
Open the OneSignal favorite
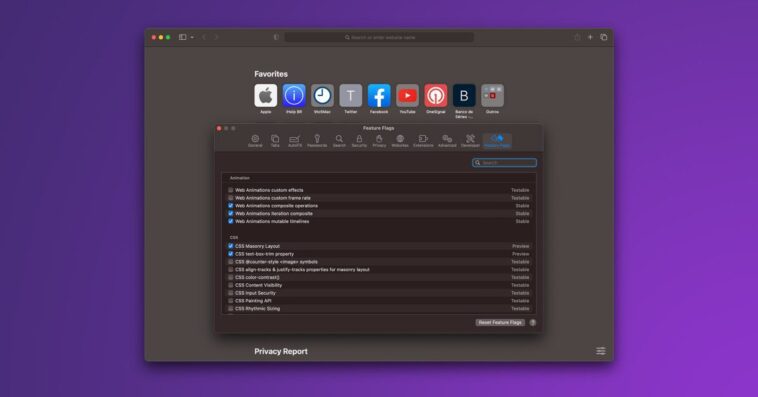(436, 95)
